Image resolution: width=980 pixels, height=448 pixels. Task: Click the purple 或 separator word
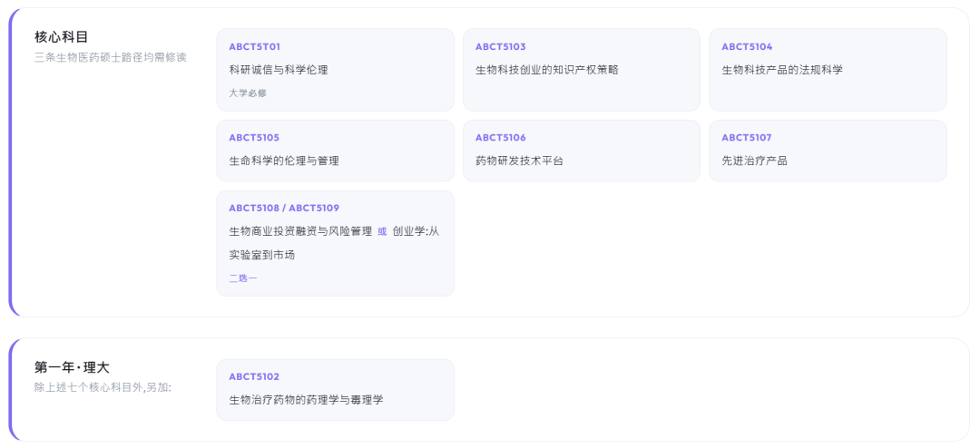tap(383, 231)
